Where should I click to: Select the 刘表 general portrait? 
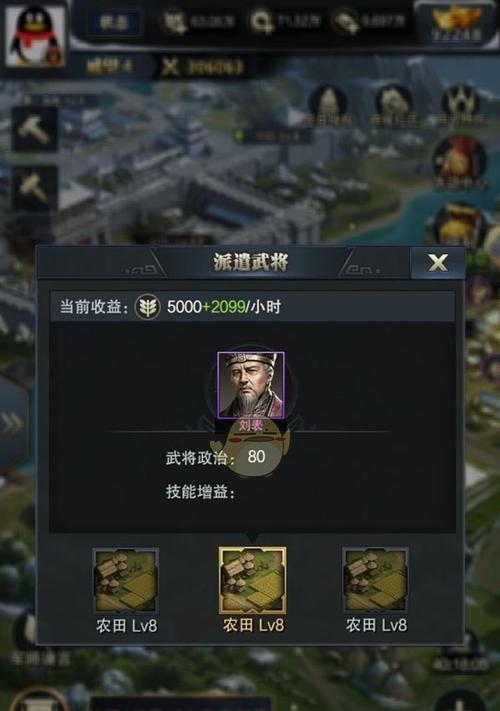pyautogui.click(x=251, y=385)
